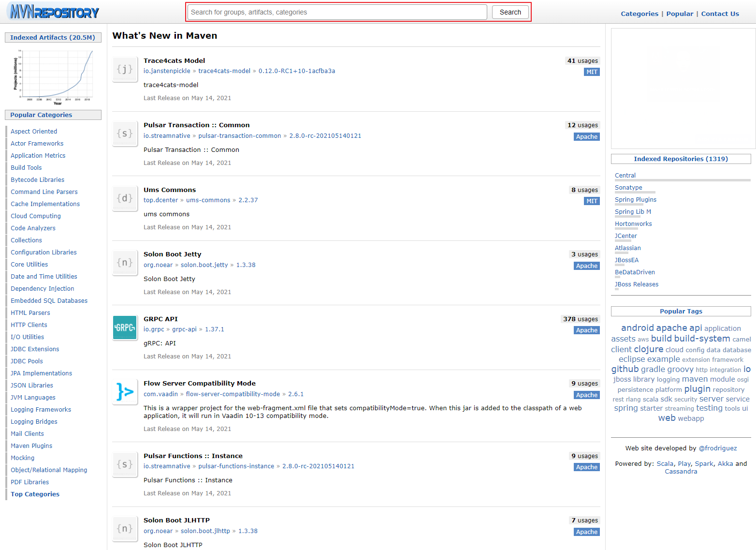Open Trace4cats Model {j} artifact icon
The height and width of the screenshot is (550, 756).
125,70
